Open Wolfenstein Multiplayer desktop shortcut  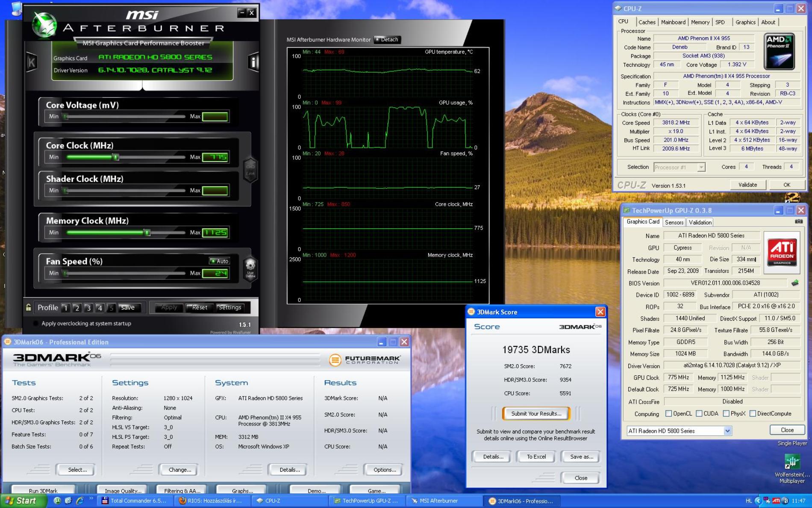pyautogui.click(x=792, y=469)
